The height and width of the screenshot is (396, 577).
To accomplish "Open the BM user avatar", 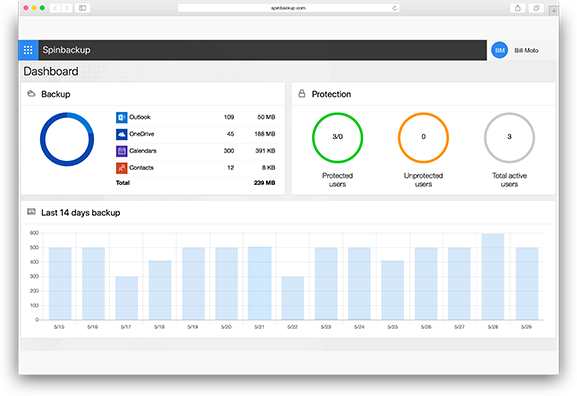I will (x=499, y=50).
